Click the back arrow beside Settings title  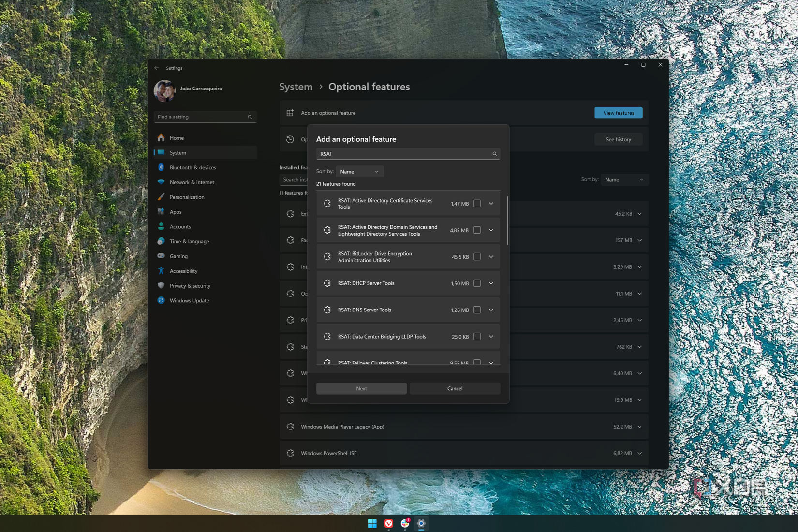pyautogui.click(x=156, y=68)
